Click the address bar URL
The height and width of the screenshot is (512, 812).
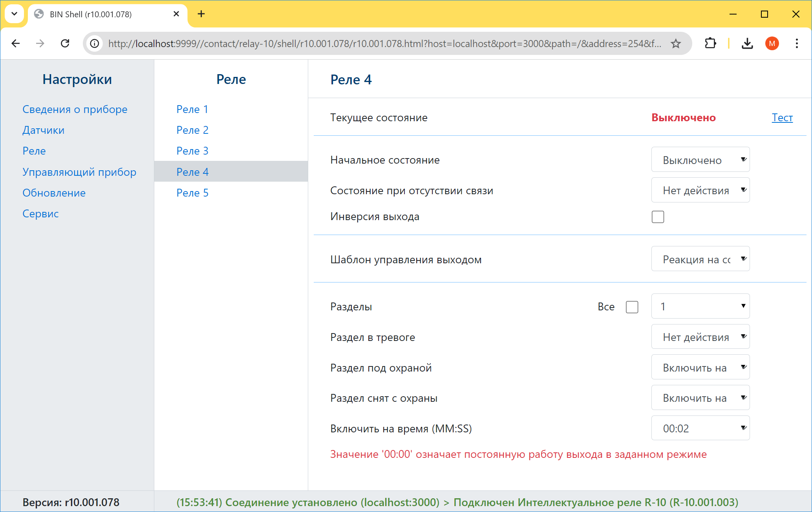point(384,44)
